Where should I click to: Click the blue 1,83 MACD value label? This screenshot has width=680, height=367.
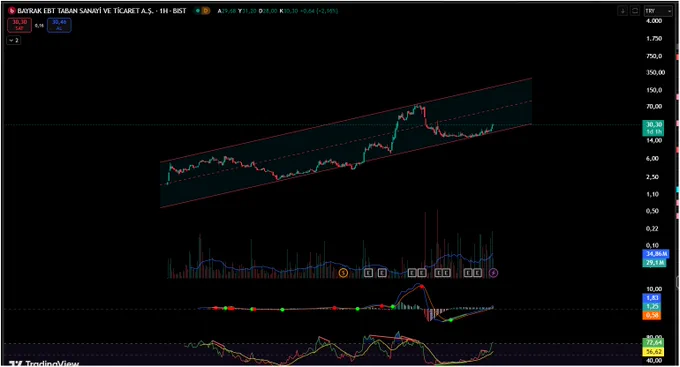tap(652, 298)
